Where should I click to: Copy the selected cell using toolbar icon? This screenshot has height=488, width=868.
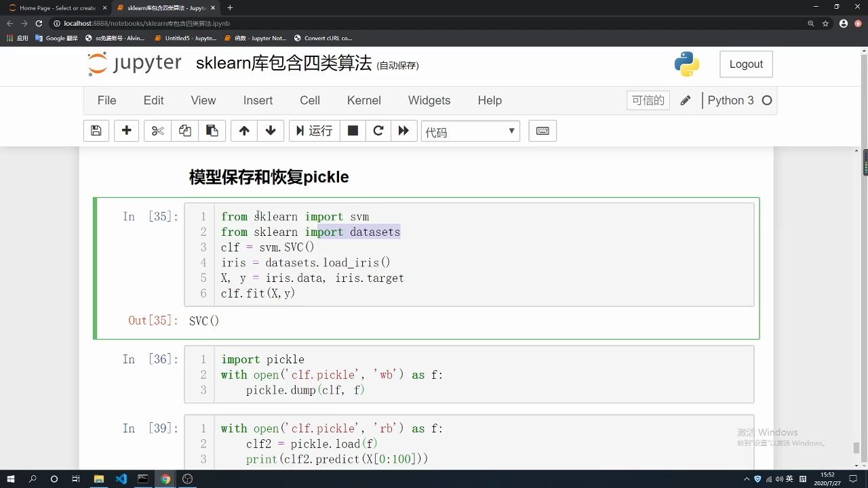184,131
